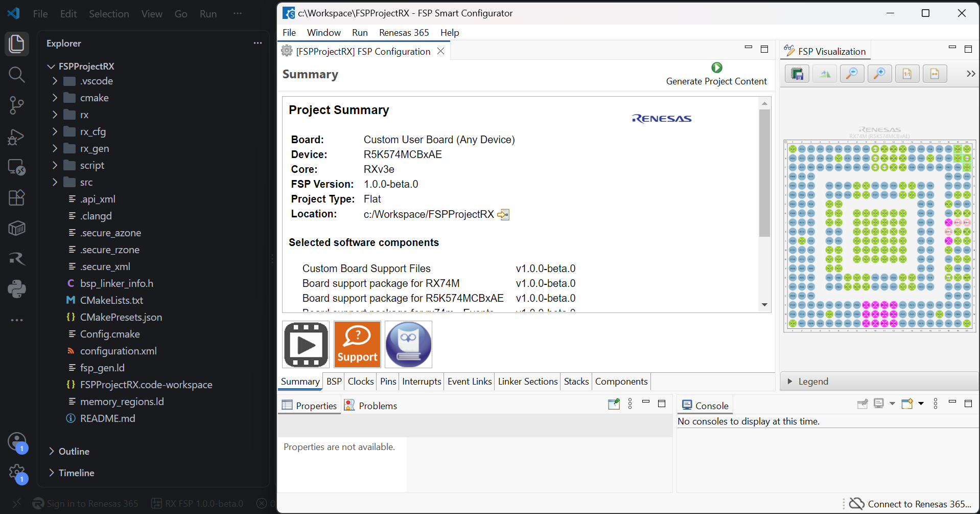This screenshot has width=980, height=514.
Task: Click the save package view chip icon
Action: 797,74
